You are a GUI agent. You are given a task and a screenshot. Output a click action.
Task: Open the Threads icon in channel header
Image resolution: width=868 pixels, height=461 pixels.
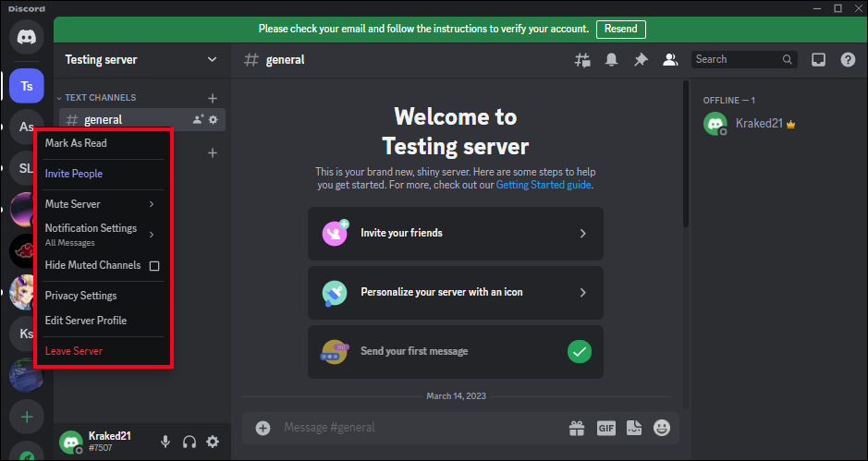click(x=581, y=60)
